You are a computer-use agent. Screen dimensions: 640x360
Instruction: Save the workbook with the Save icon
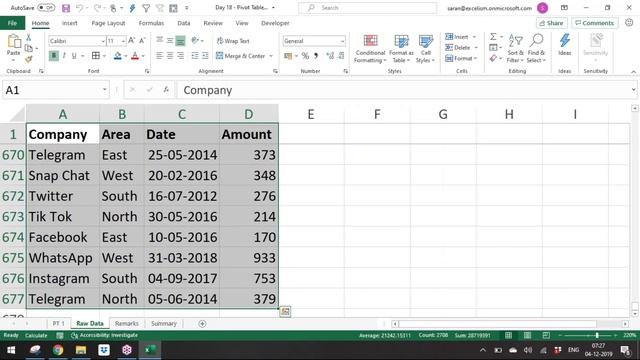66,8
